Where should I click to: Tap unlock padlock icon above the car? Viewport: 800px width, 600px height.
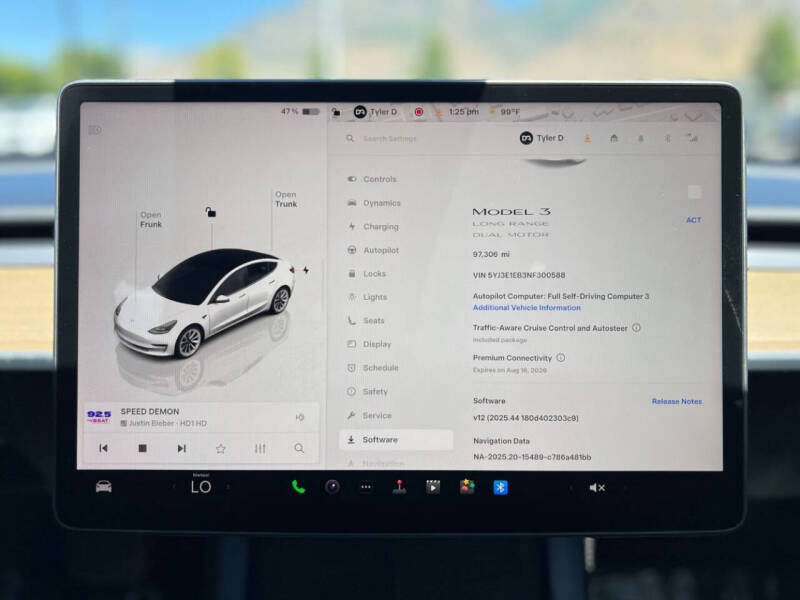[211, 212]
